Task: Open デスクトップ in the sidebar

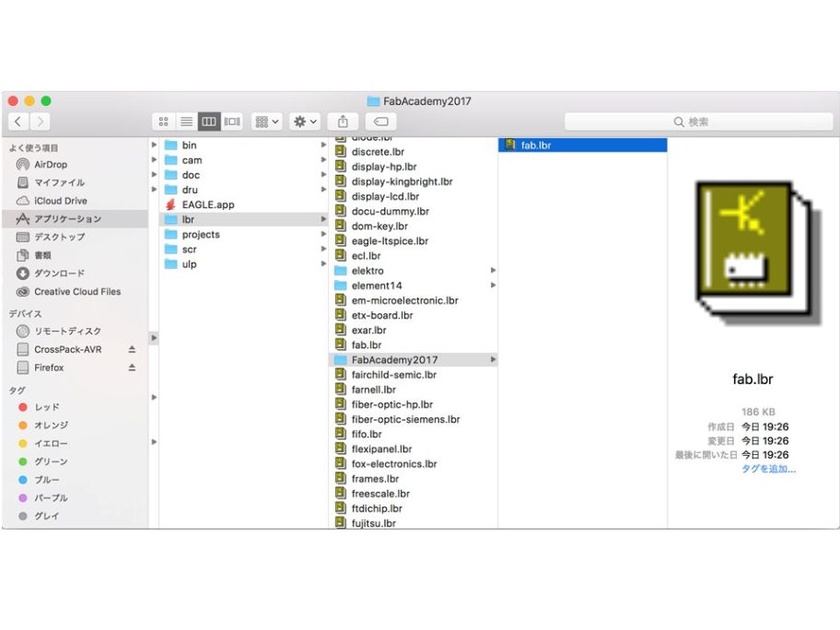Action: (75, 237)
